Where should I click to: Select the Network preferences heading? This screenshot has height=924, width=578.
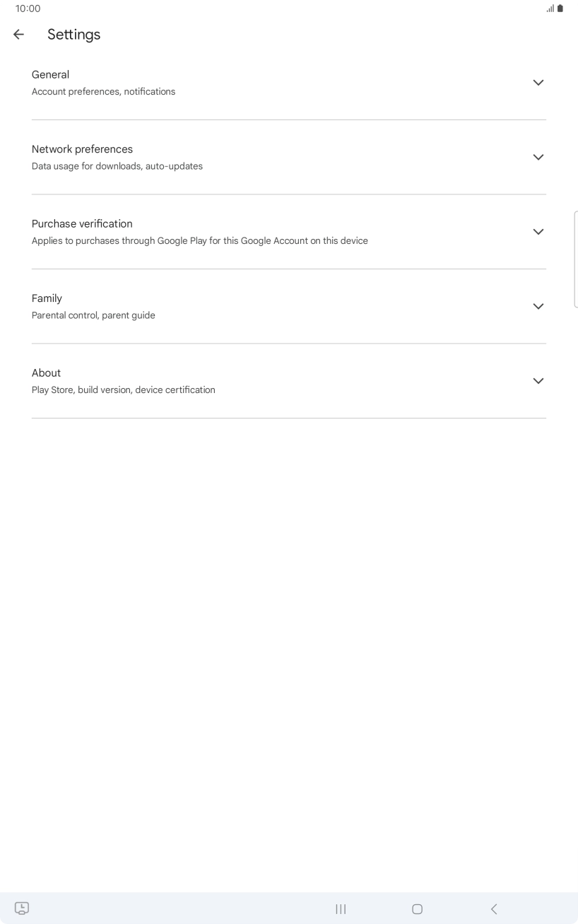[x=82, y=149]
